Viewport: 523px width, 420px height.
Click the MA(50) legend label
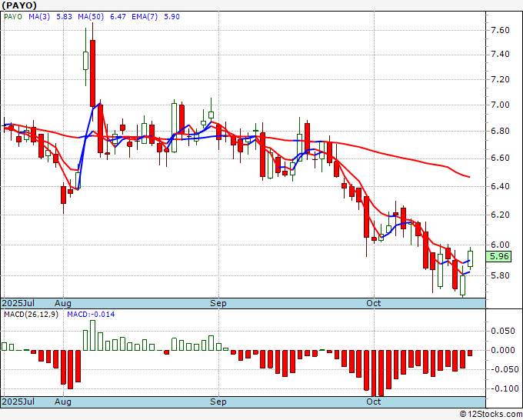(x=91, y=17)
